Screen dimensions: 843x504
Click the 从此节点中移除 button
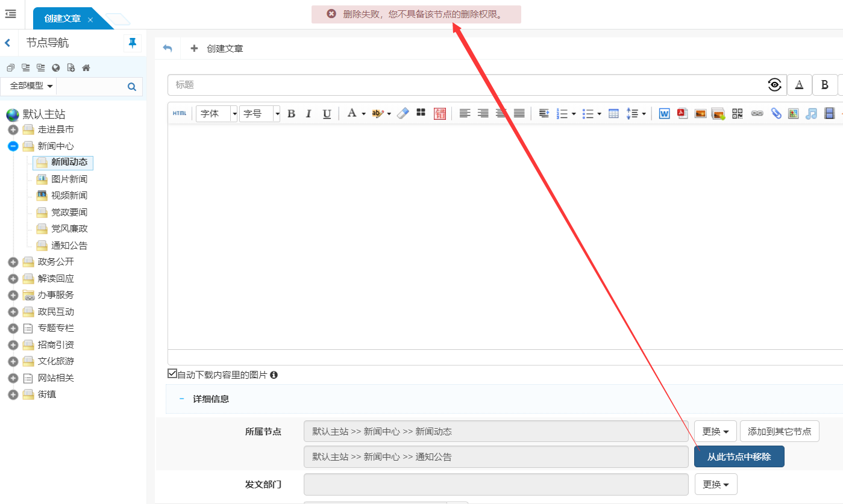click(x=739, y=456)
